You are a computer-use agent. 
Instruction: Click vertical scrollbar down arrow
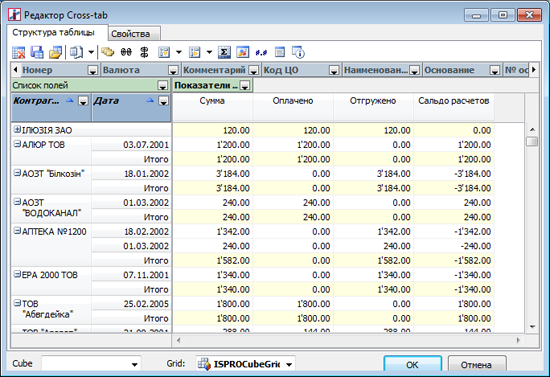[x=532, y=326]
